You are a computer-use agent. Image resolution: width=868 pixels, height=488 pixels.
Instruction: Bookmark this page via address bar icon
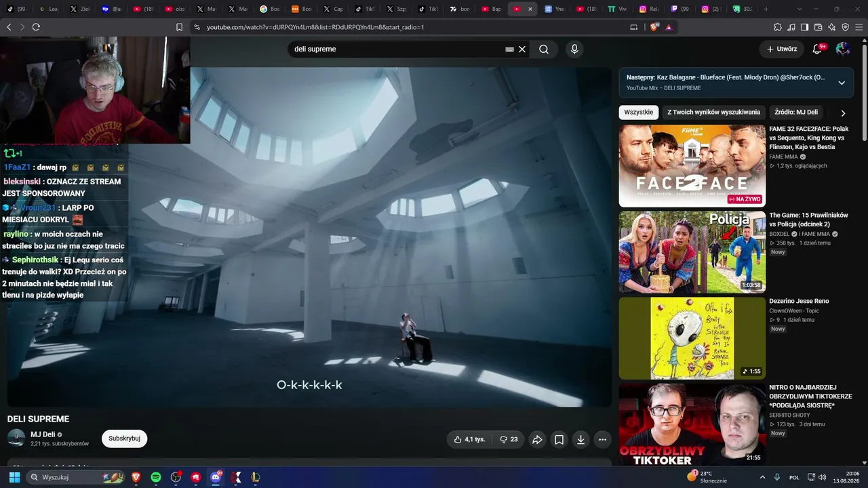180,27
